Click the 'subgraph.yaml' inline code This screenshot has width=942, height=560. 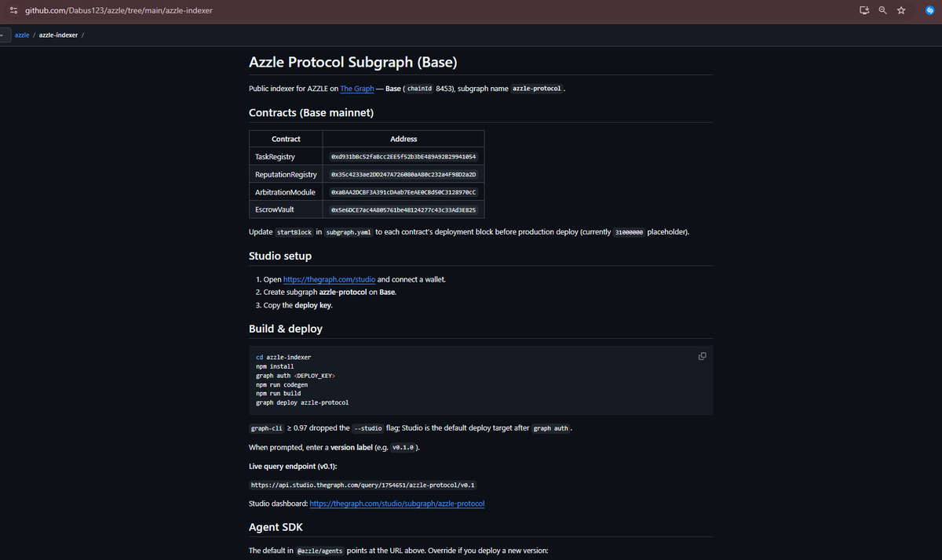click(349, 233)
